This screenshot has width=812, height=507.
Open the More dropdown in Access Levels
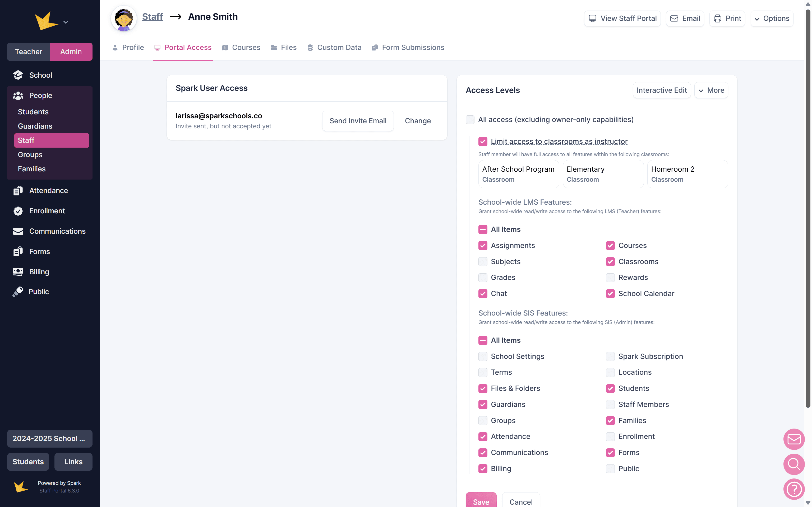pyautogui.click(x=711, y=90)
